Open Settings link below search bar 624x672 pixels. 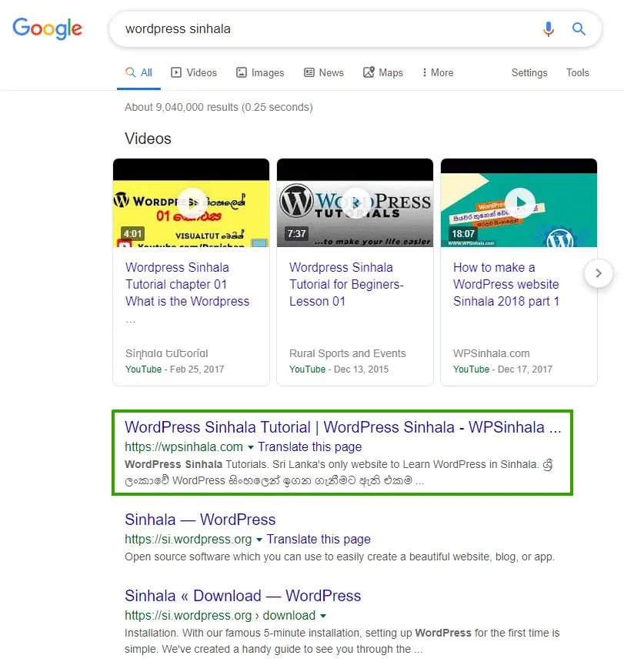529,72
